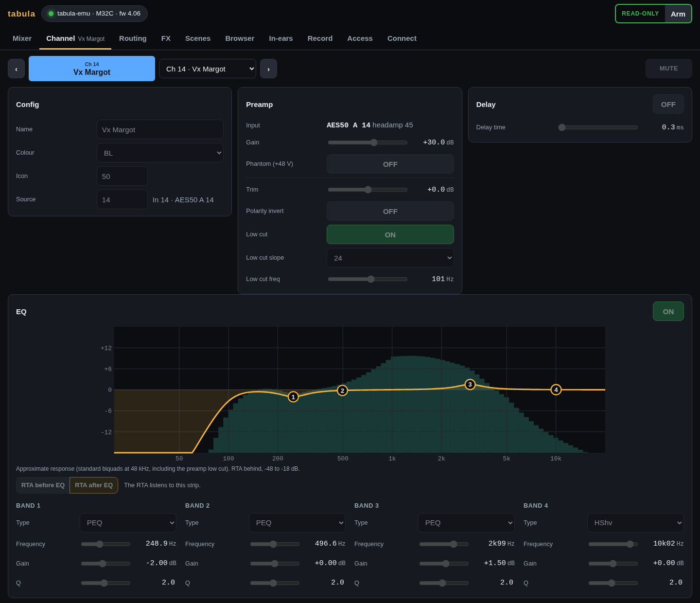The width and height of the screenshot is (700, 603).
Task: Open the In-ears tab
Action: point(281,38)
